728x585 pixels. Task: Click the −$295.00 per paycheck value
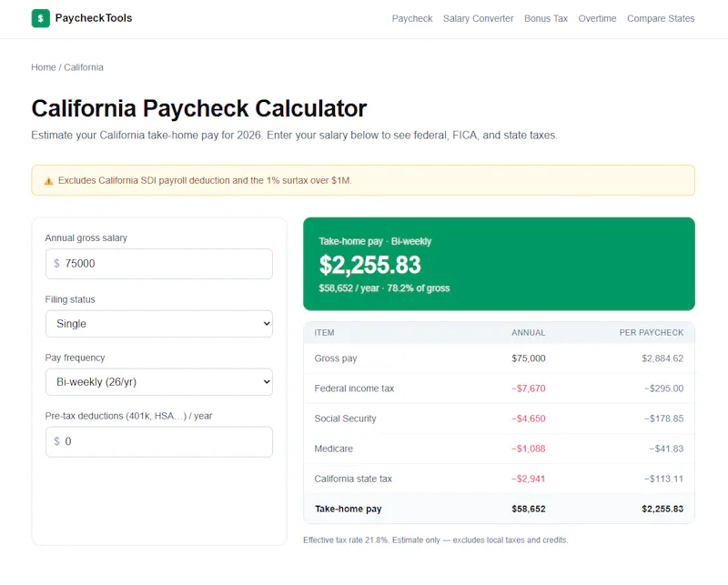[663, 388]
